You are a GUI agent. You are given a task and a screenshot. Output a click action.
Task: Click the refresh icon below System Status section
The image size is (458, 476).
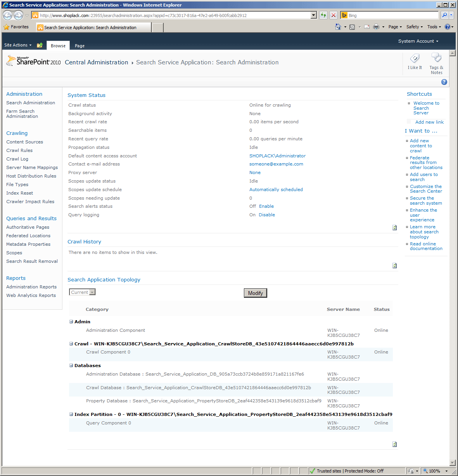point(394,228)
